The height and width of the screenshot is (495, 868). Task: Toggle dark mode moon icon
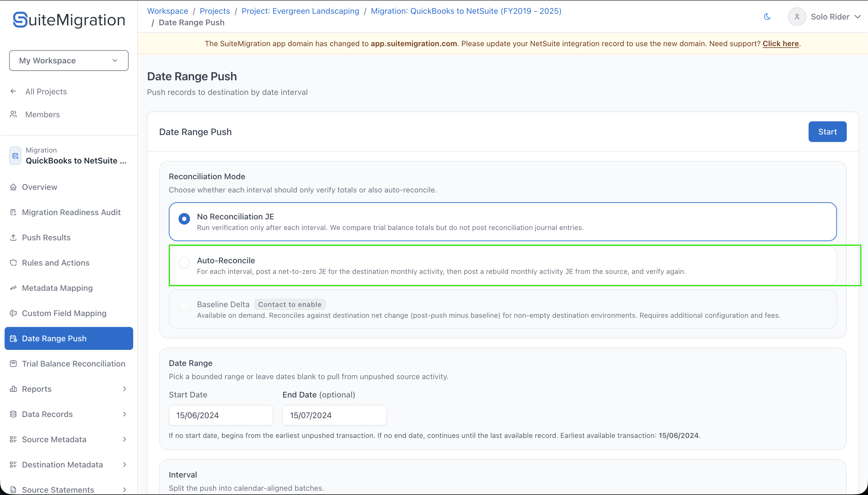click(x=767, y=17)
